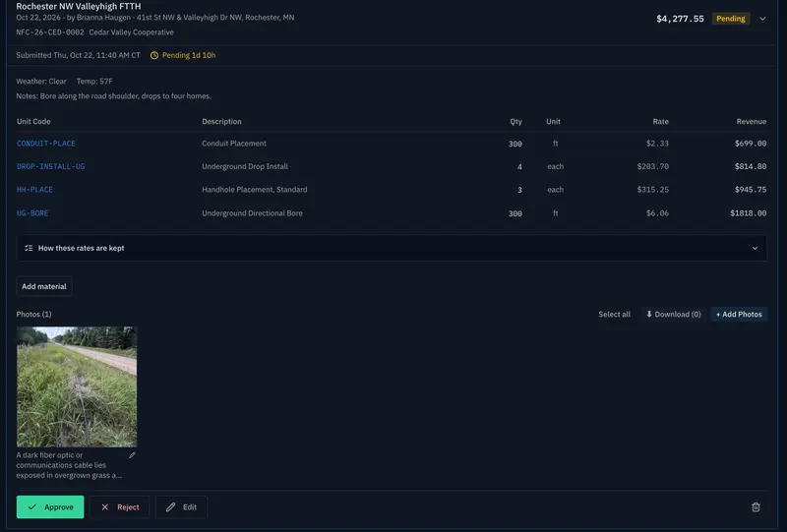Click the yellow Pending status badge
The width and height of the screenshot is (787, 532).
pos(731,19)
